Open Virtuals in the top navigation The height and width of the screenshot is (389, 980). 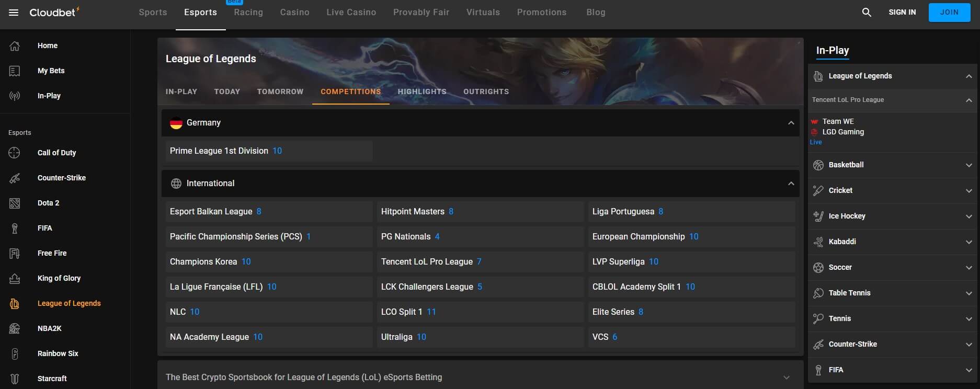[483, 12]
